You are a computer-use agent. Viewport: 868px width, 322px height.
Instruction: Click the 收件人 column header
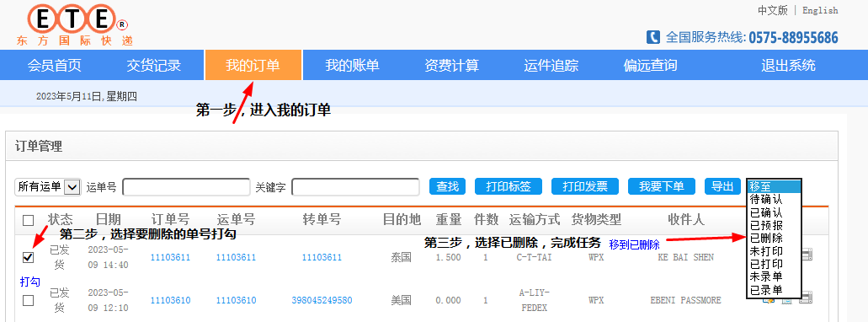pos(686,220)
